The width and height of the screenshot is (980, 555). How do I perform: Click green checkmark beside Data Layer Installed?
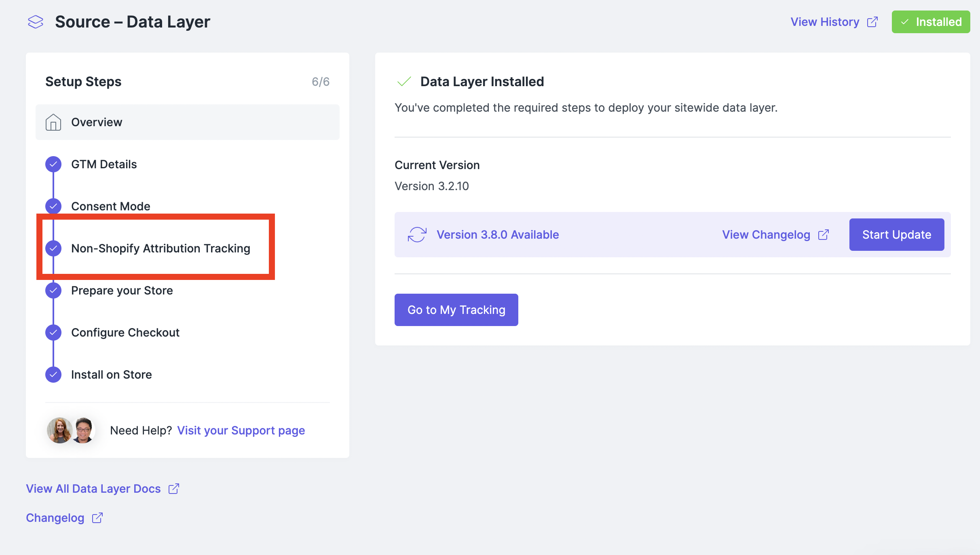404,82
